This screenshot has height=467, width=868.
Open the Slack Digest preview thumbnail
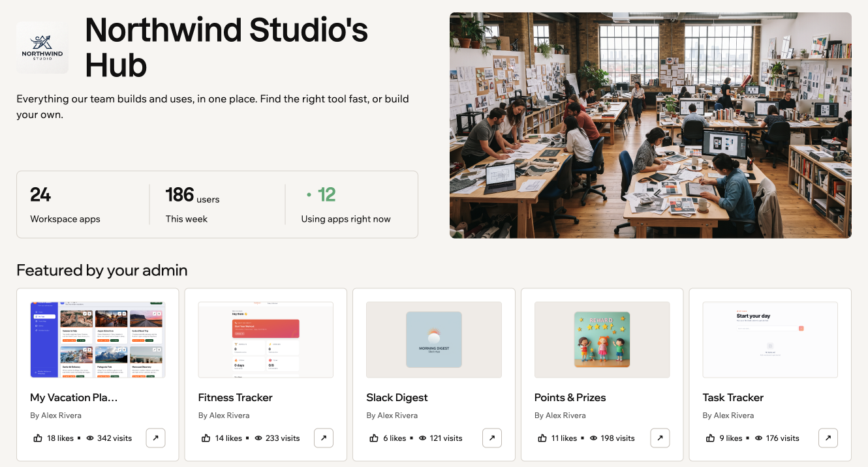point(434,339)
